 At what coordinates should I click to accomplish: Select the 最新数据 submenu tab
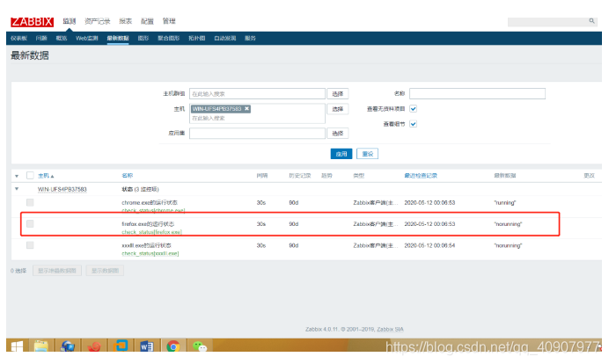[118, 38]
